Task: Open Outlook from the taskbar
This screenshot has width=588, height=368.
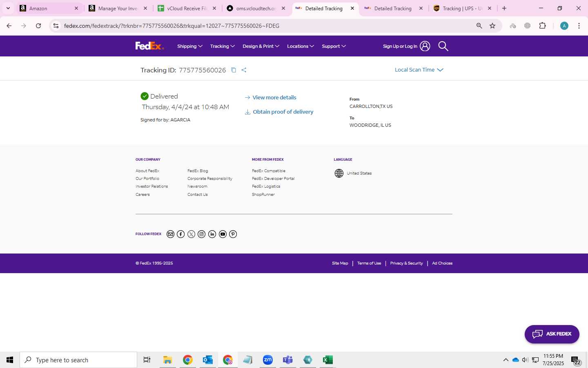Action: [207, 360]
